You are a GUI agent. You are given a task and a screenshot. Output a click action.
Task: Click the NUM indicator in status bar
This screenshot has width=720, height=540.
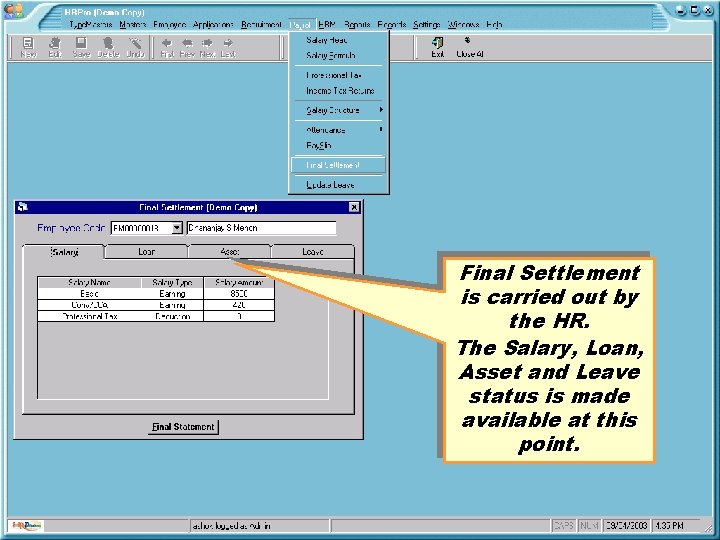click(589, 525)
